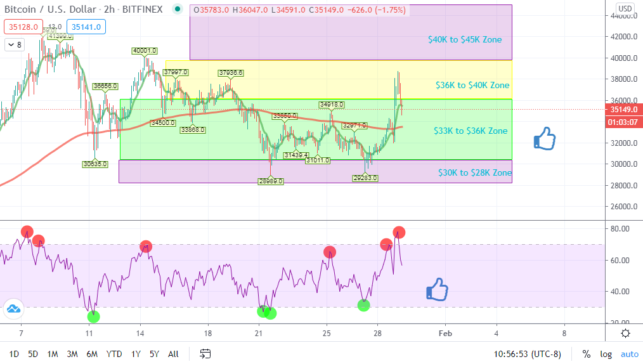This screenshot has height=364, width=643.
Task: Click the rightmost red RSI overbought marker
Action: pos(399,233)
